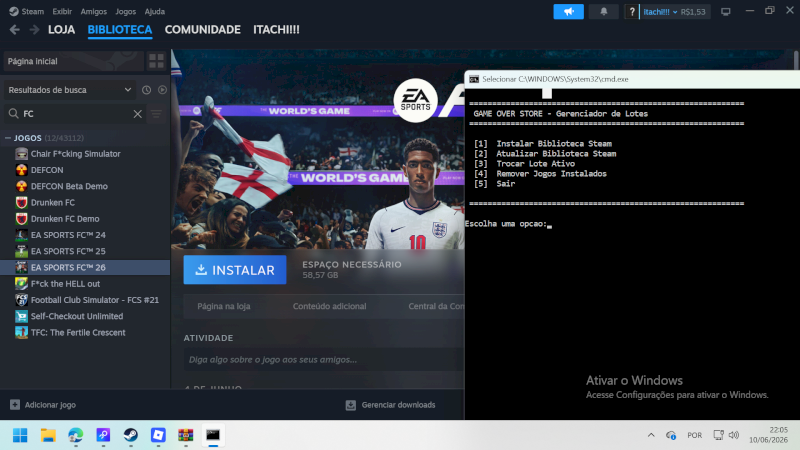This screenshot has height=450, width=800.
Task: Go back with the Steam back arrow
Action: (14, 30)
